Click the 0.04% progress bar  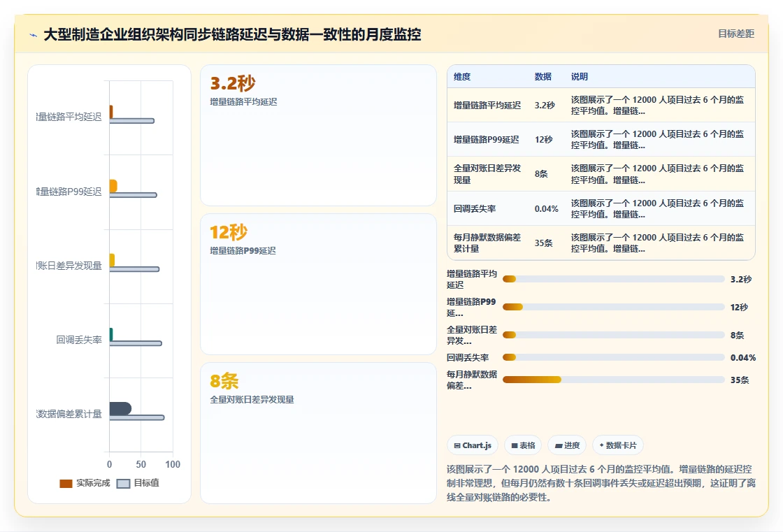[614, 357]
